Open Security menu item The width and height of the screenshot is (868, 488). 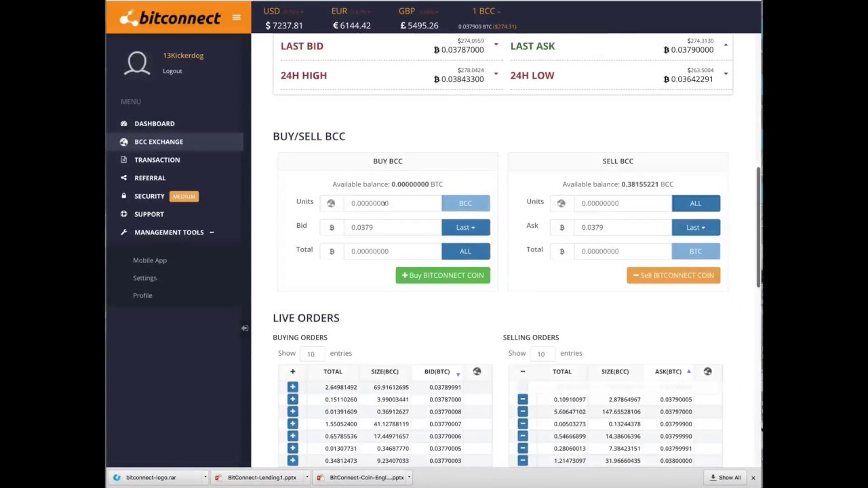click(x=149, y=196)
